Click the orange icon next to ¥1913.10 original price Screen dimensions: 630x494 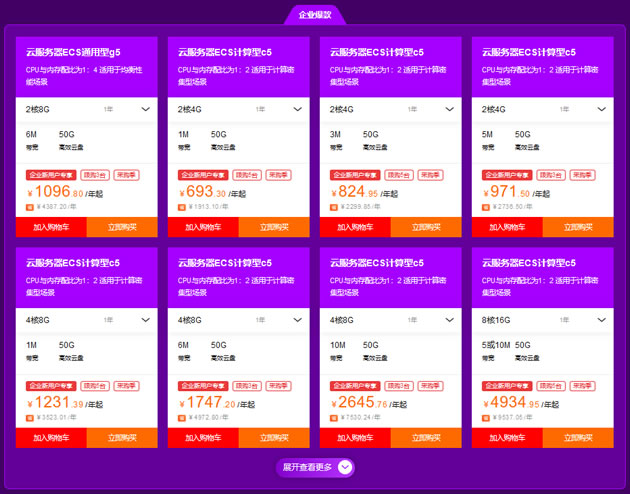(182, 207)
